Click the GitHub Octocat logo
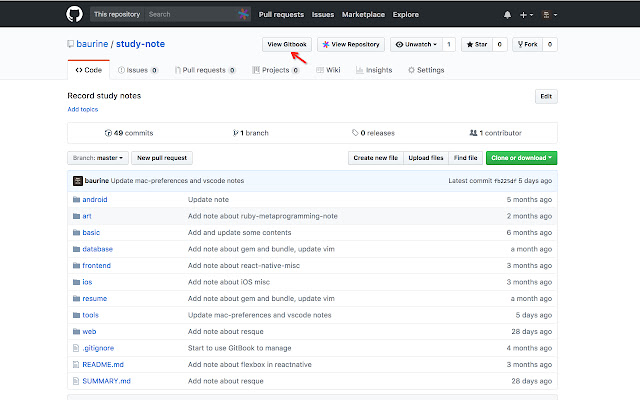This screenshot has height=400, width=640. (x=76, y=15)
